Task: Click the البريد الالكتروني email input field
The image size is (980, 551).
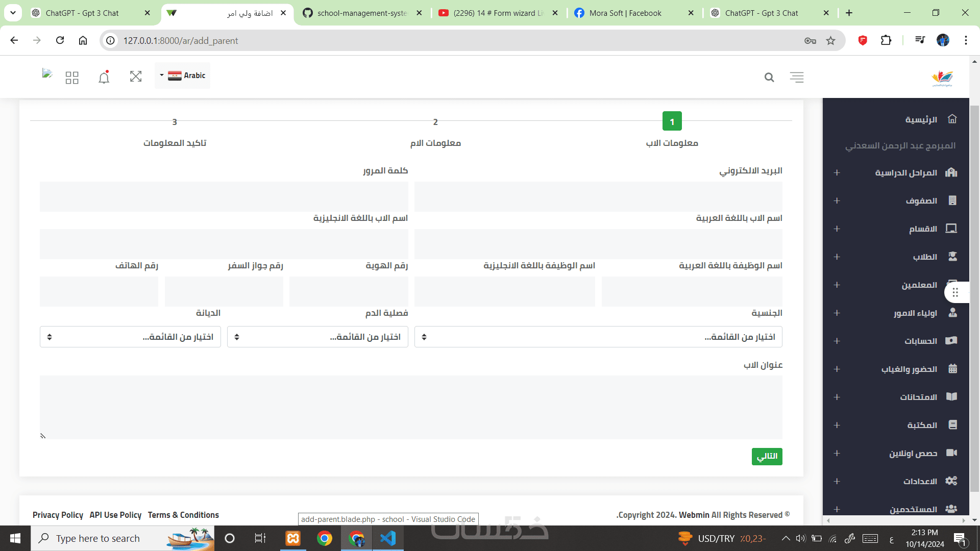Action: [598, 197]
